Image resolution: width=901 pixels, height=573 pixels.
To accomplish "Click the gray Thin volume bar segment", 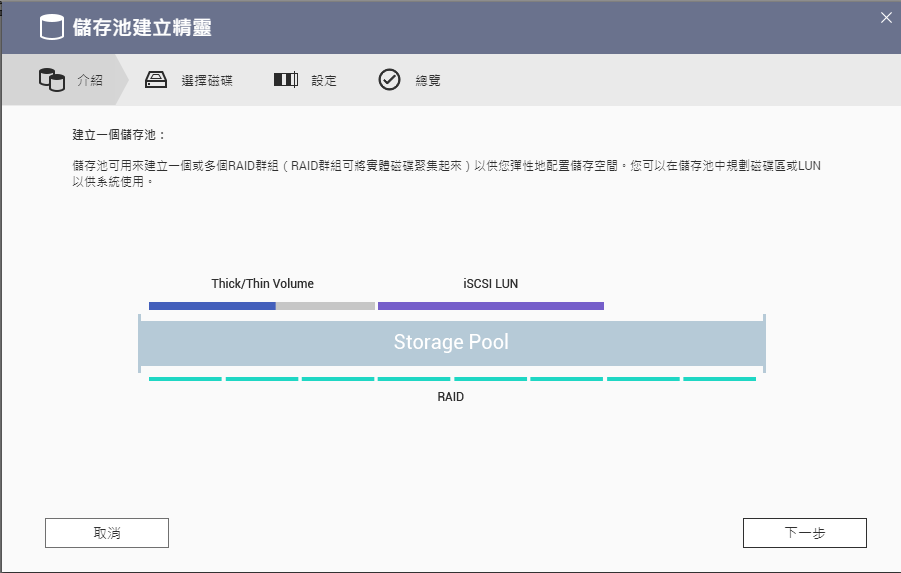I will pos(325,306).
